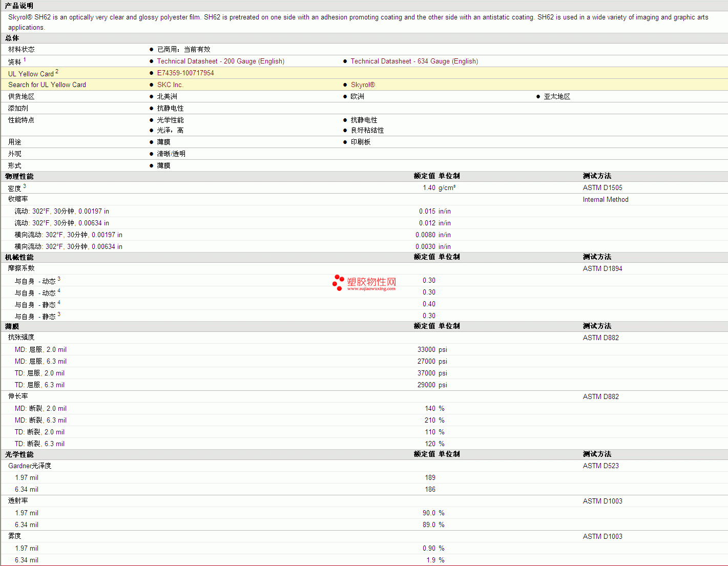Click the density value 1.40

(x=429, y=187)
